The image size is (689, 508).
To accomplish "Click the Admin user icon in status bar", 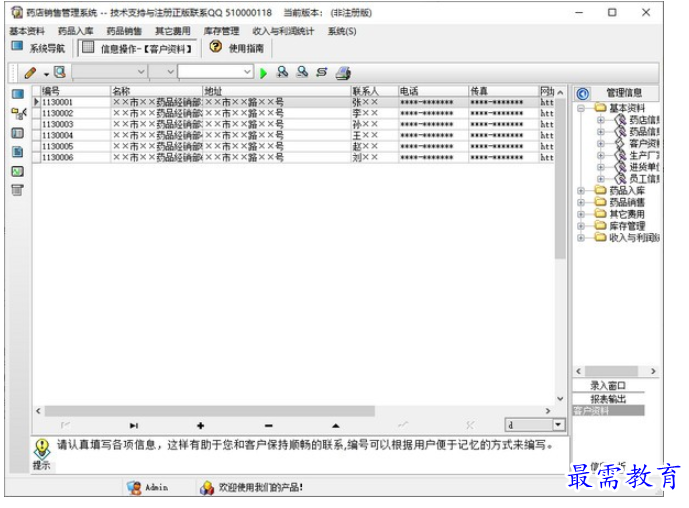I will (134, 488).
